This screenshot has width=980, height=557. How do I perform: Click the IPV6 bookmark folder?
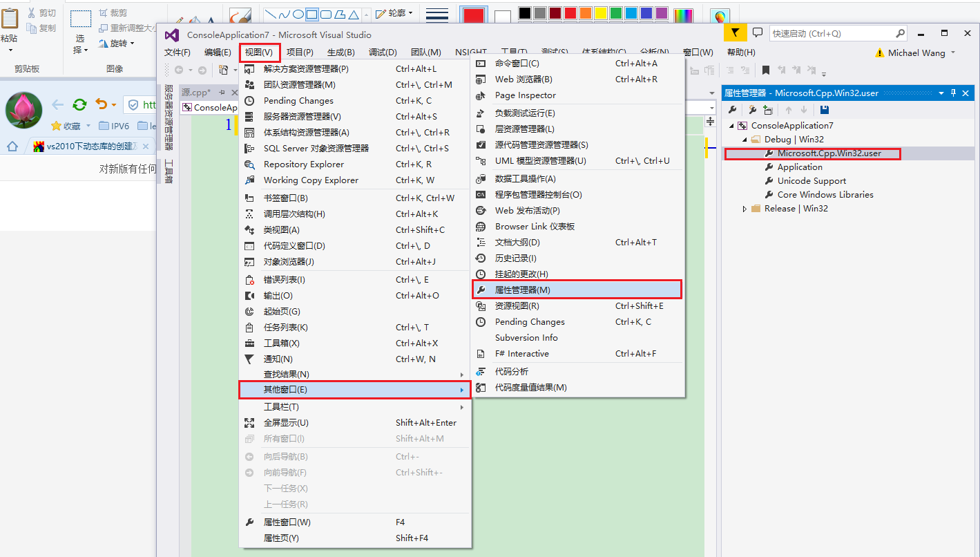tap(115, 126)
